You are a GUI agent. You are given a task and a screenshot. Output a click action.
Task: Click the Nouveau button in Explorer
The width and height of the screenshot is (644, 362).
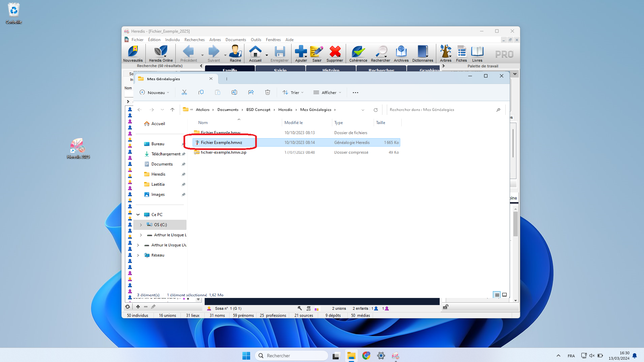pos(155,93)
